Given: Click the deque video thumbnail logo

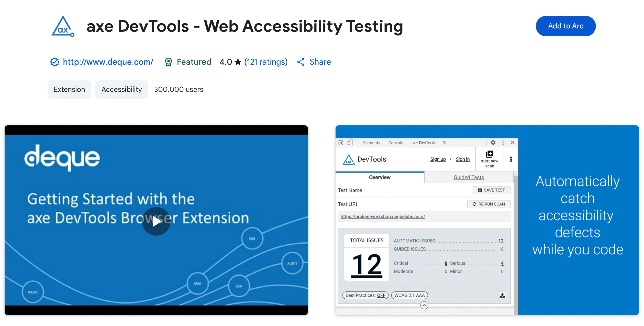Looking at the screenshot, I should [x=62, y=158].
